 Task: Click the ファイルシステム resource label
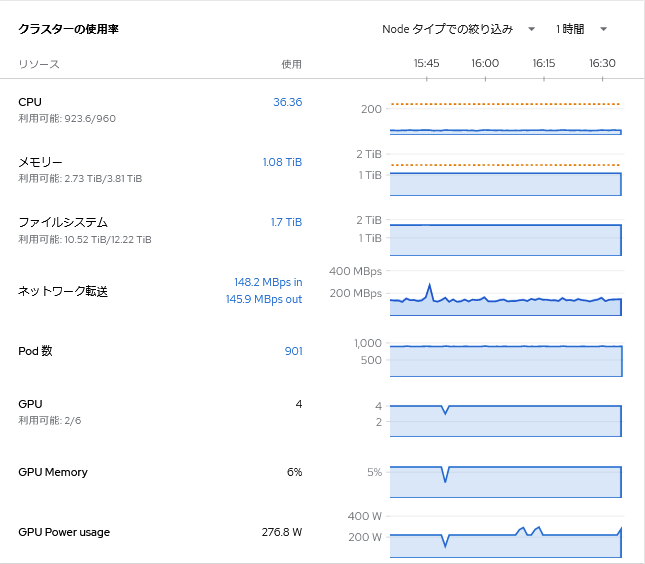click(63, 222)
